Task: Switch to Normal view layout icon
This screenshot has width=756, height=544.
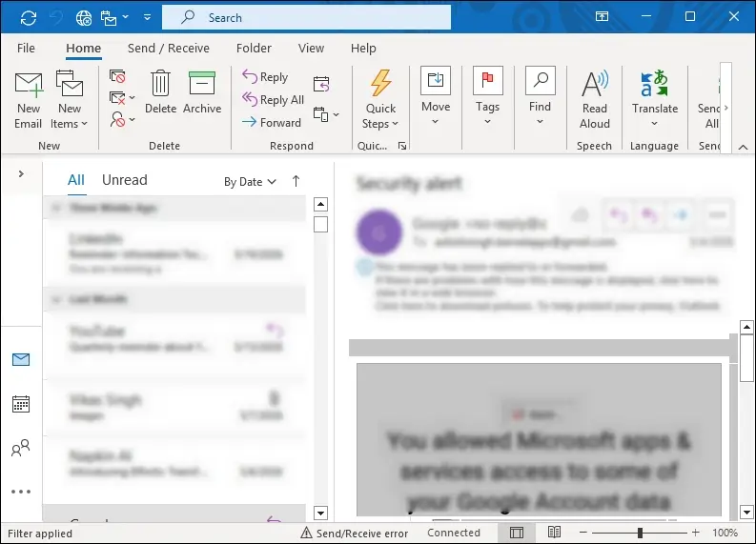Action: [x=517, y=533]
